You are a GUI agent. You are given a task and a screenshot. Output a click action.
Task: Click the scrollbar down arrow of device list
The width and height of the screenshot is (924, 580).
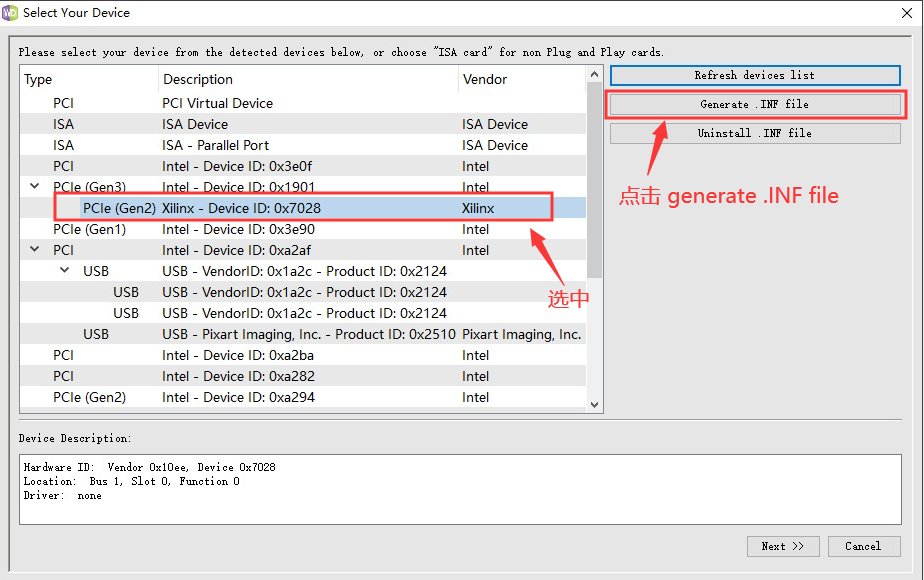(595, 406)
